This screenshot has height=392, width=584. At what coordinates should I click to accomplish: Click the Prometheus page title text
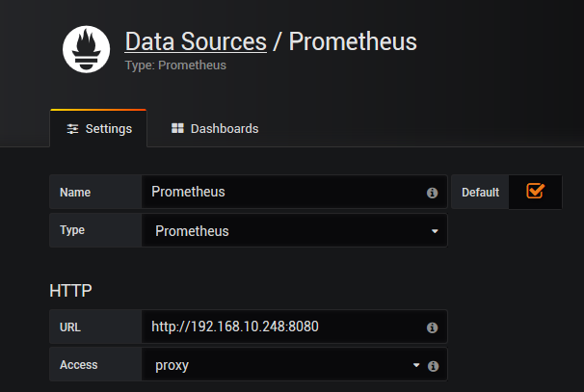[353, 41]
